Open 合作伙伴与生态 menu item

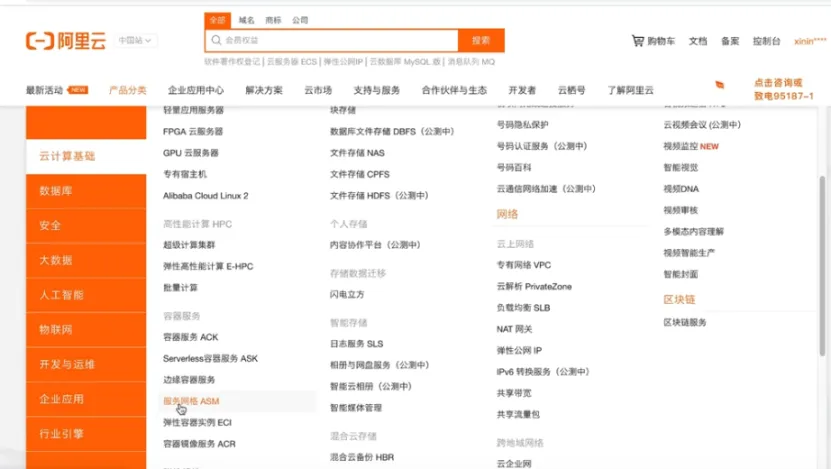coord(454,90)
